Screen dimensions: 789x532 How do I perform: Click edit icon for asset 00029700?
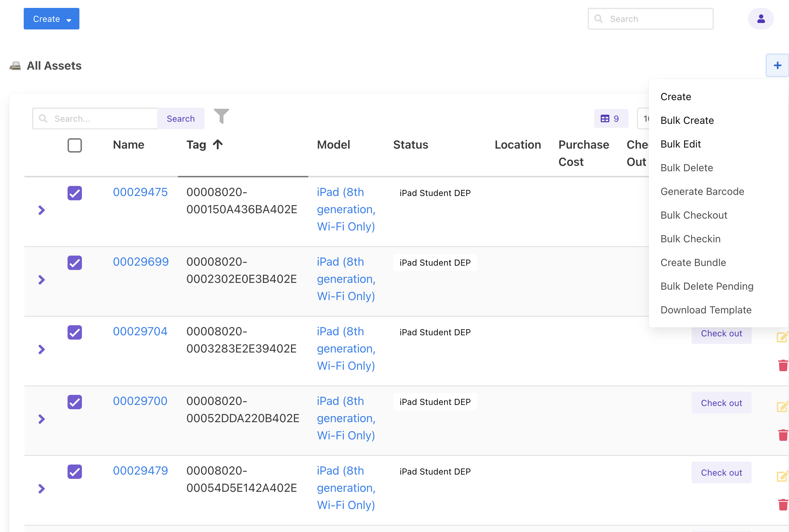(782, 407)
